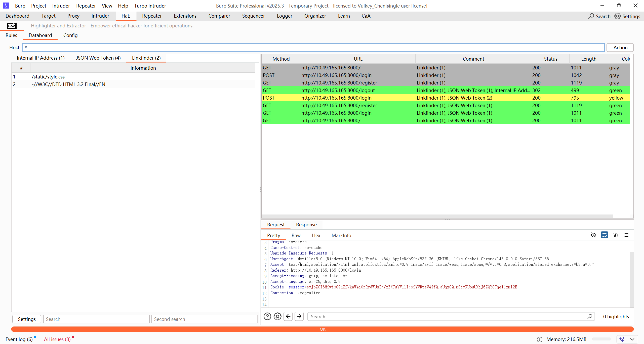Go to next search match arrow

[x=299, y=316]
